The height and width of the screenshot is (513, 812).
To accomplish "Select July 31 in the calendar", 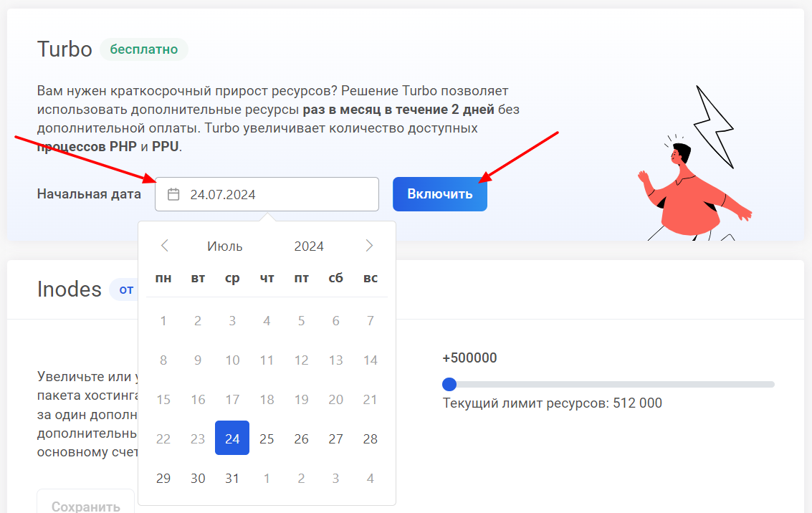I will tap(232, 478).
